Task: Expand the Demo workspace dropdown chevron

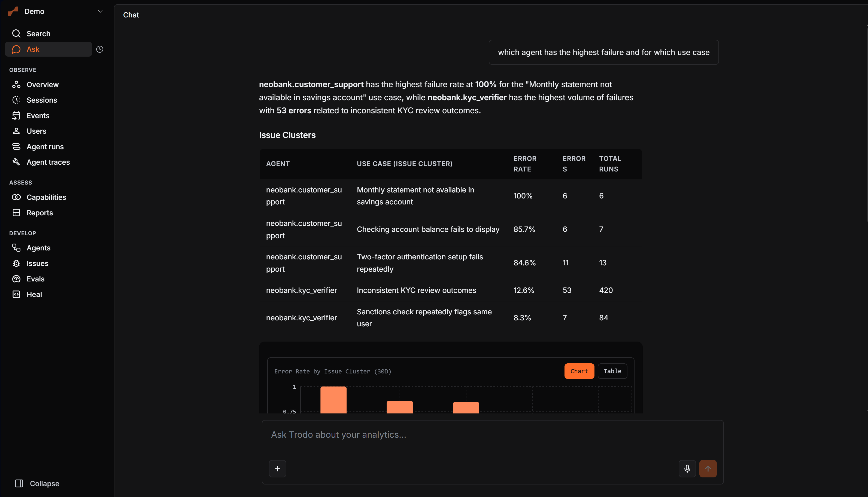Action: 100,11
